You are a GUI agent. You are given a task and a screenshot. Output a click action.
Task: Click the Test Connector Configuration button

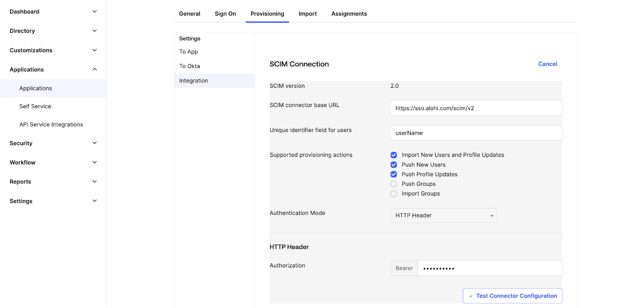pyautogui.click(x=512, y=296)
